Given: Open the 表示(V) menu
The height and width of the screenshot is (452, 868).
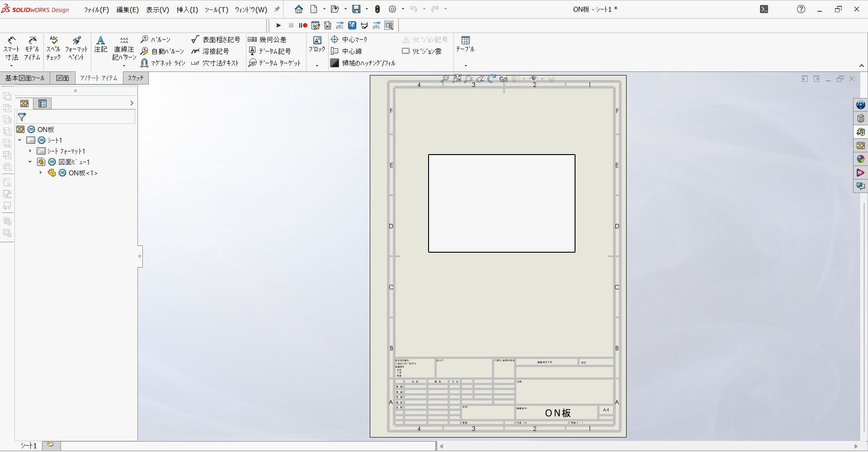Looking at the screenshot, I should 157,9.
